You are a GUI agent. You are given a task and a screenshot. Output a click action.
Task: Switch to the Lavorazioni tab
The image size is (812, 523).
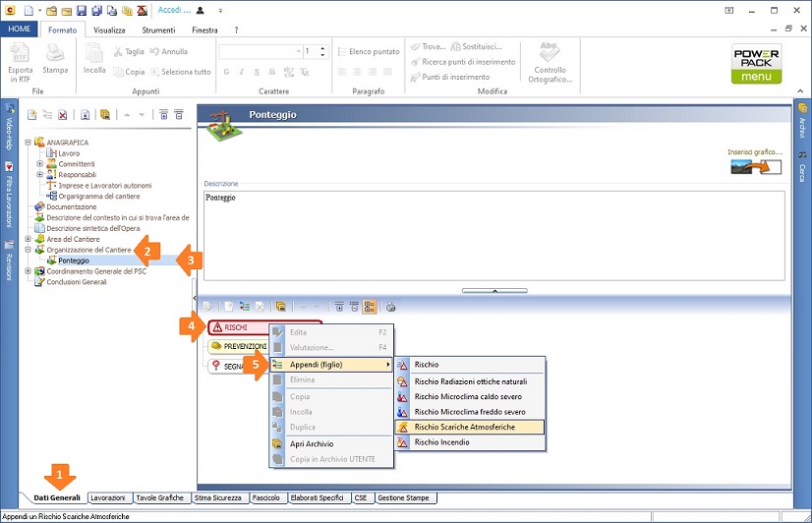tap(107, 498)
